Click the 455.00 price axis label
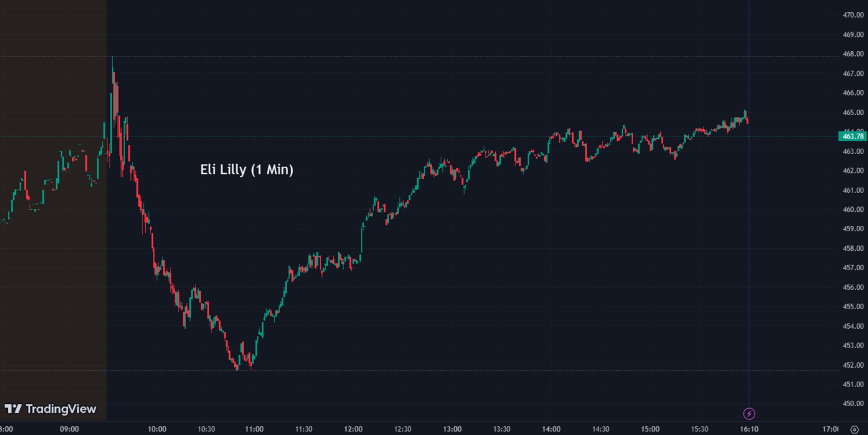Screen dimensions: 868x435 coord(852,307)
